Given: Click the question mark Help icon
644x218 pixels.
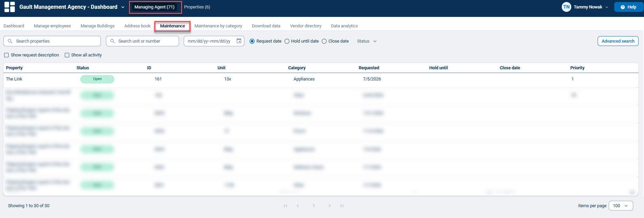Looking at the screenshot, I should coord(623,7).
